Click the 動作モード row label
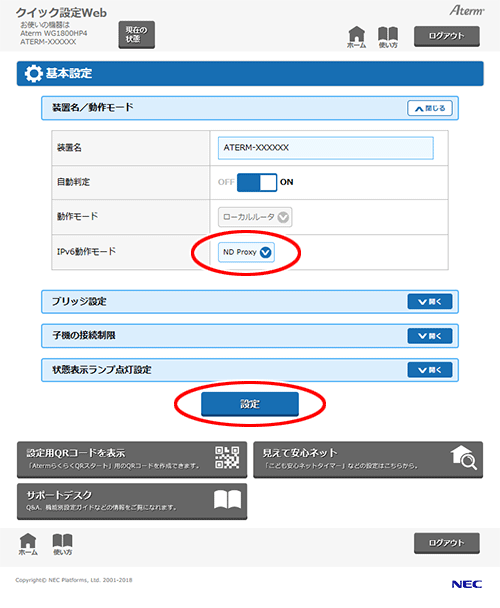The width and height of the screenshot is (500, 608). pos(78,216)
